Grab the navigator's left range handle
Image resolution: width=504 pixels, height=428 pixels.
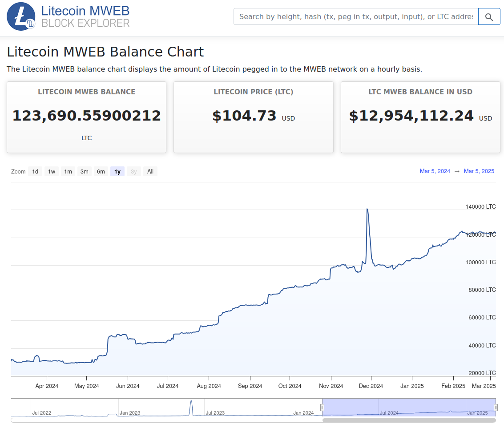(x=322, y=408)
